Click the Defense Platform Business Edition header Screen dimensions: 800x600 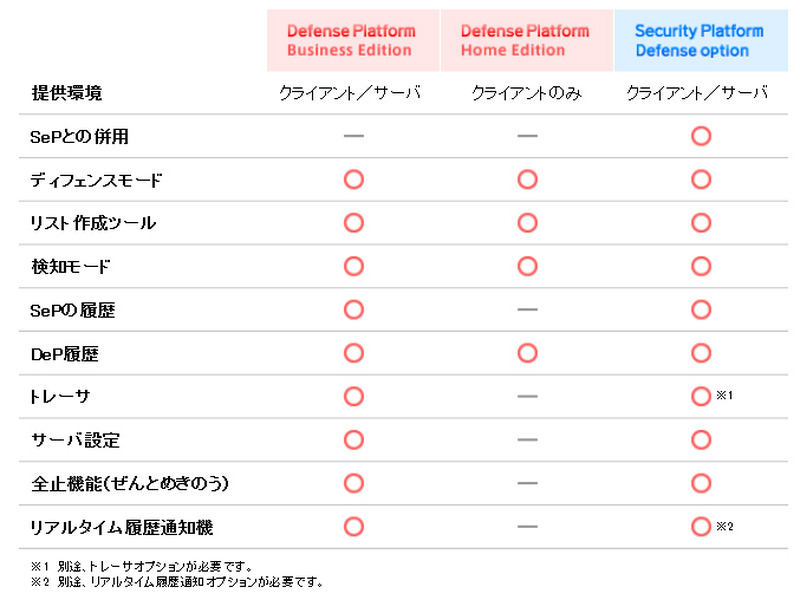351,41
